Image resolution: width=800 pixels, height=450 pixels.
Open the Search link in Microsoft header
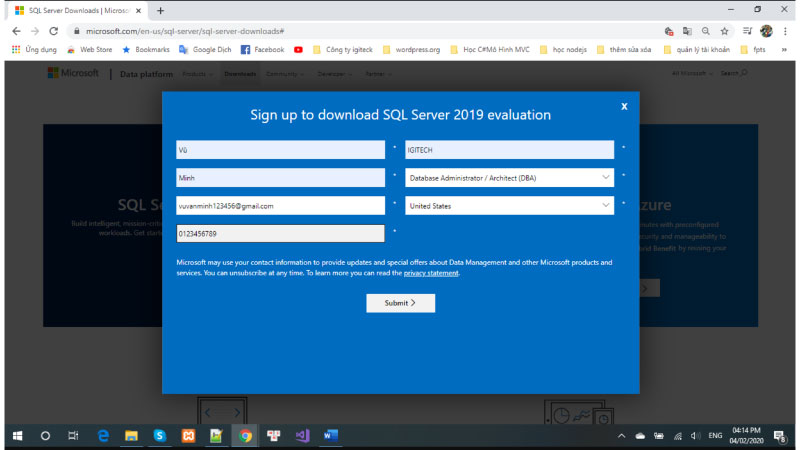tap(734, 73)
